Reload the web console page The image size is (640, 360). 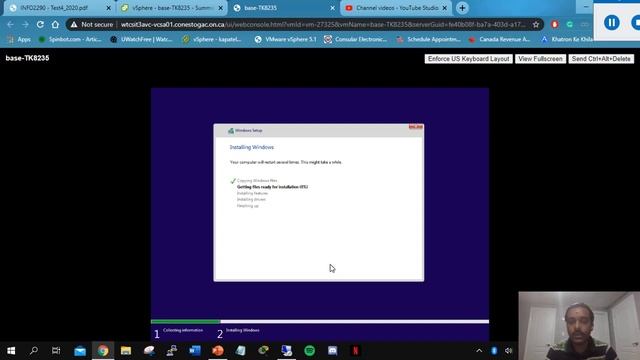pyautogui.click(x=40, y=24)
